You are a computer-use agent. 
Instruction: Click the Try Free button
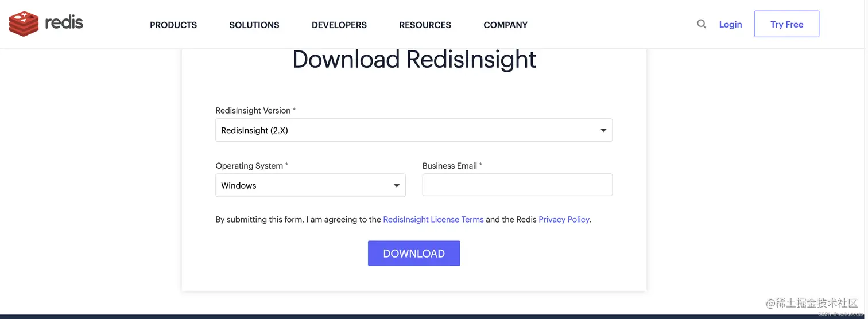point(786,24)
